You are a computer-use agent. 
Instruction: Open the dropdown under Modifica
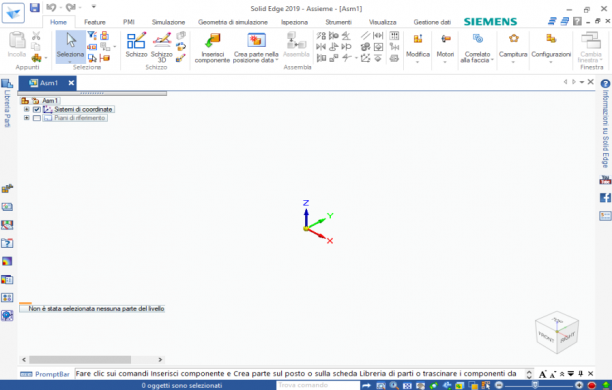[x=418, y=62]
